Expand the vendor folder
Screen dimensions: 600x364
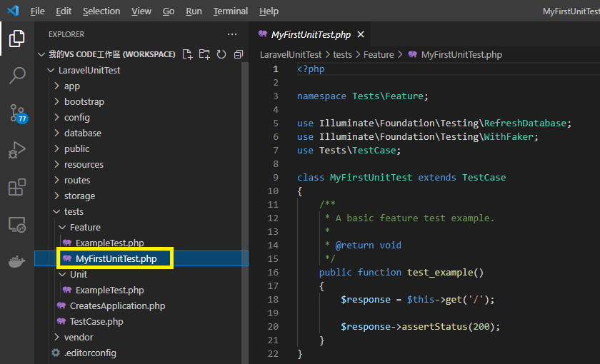click(x=56, y=337)
